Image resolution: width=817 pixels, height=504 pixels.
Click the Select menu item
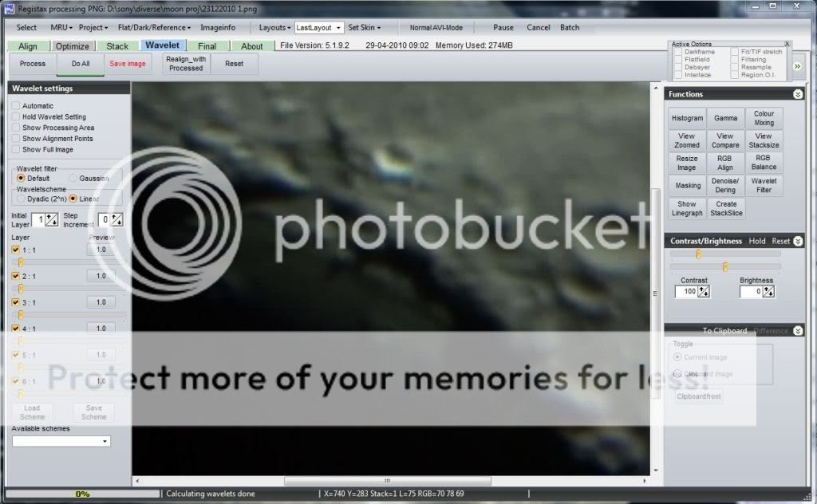point(26,28)
